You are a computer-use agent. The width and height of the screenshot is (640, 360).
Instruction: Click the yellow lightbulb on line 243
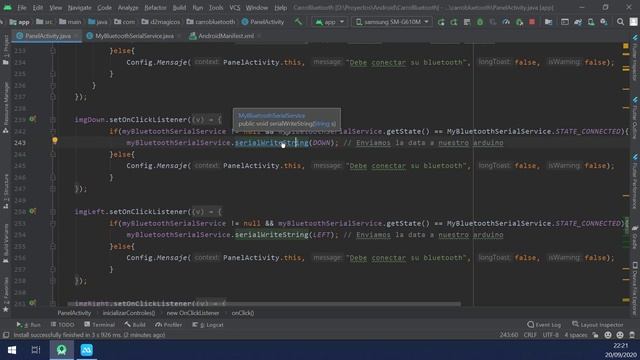55,140
